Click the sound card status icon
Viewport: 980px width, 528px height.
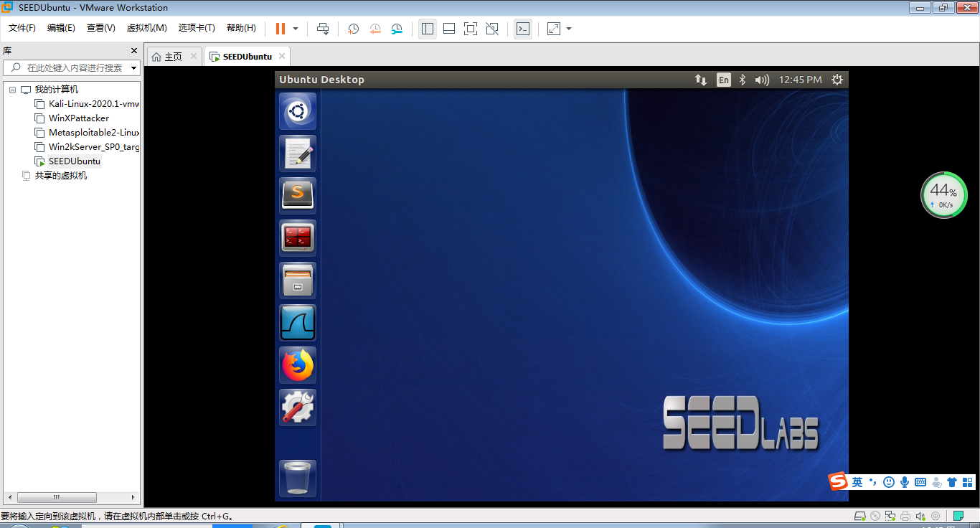tap(920, 516)
